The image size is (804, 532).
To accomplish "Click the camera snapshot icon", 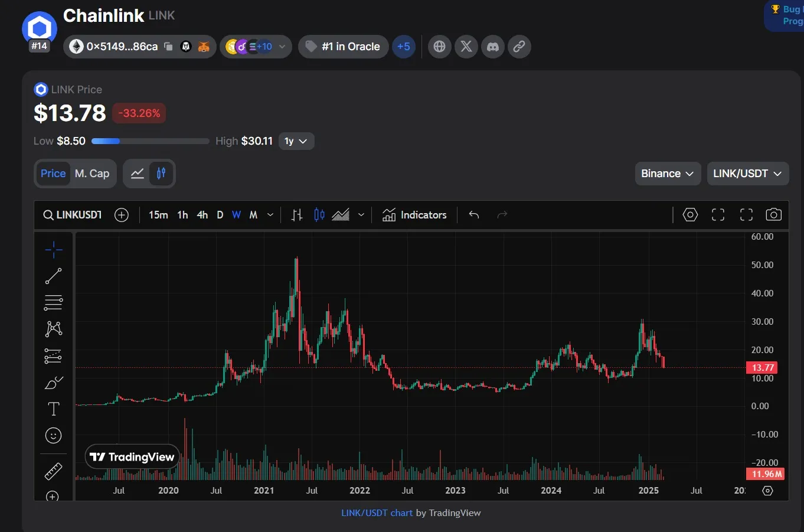I will point(773,215).
